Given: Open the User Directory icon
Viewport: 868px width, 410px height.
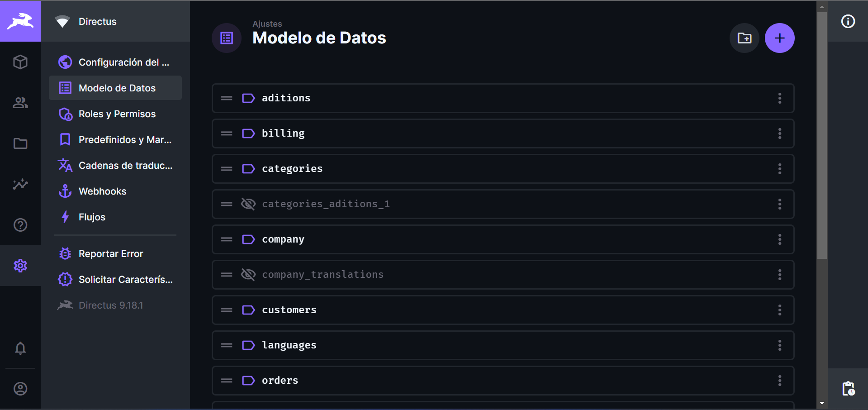Looking at the screenshot, I should point(20,103).
